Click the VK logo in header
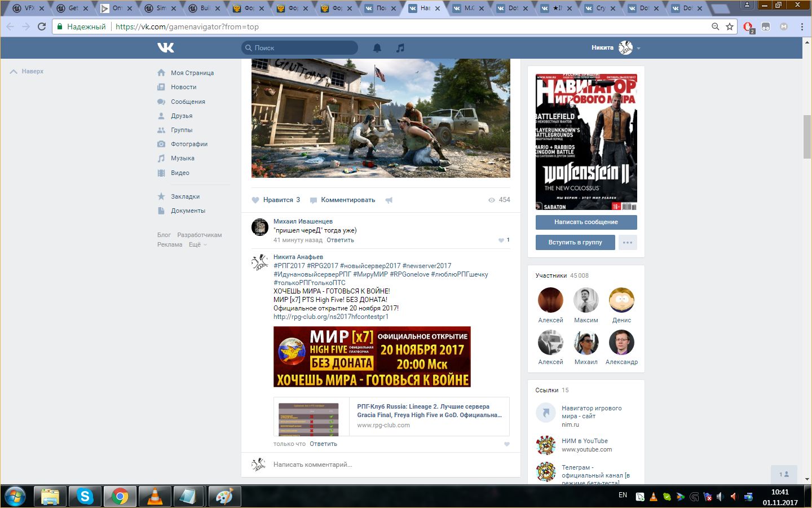812x508 pixels. click(x=165, y=48)
